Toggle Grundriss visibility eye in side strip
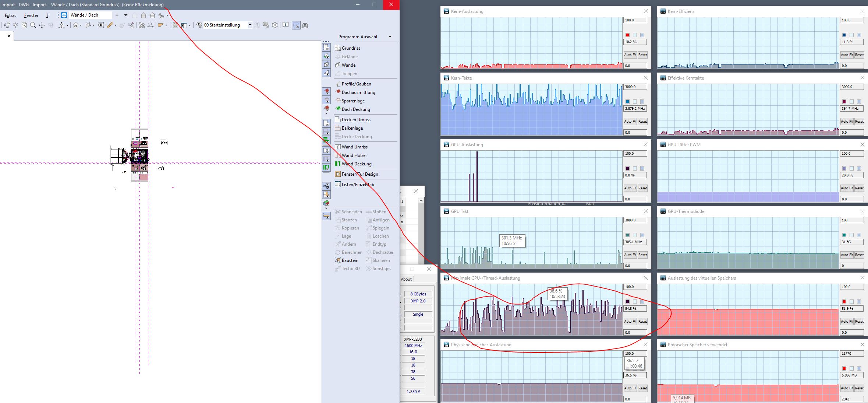Image resolution: width=868 pixels, height=403 pixels. (326, 47)
